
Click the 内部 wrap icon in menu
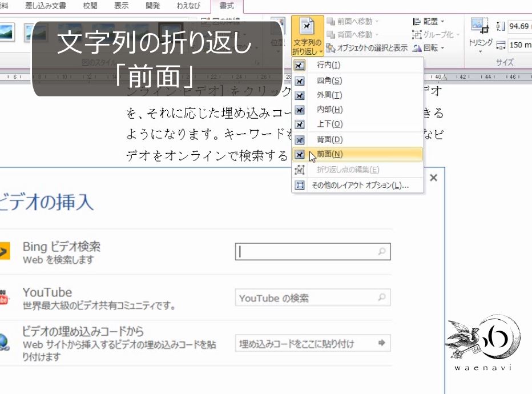click(299, 110)
